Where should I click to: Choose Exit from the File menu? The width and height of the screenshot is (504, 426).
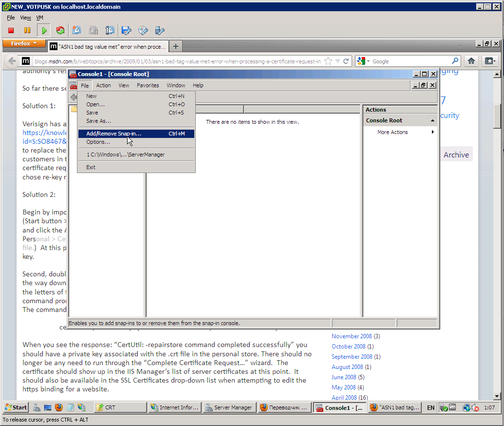pos(136,167)
